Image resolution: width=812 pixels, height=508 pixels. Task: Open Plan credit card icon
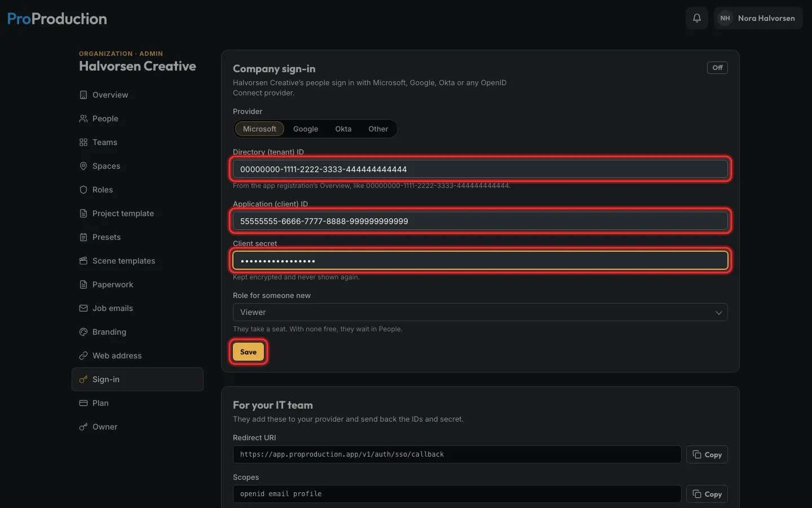click(x=83, y=403)
